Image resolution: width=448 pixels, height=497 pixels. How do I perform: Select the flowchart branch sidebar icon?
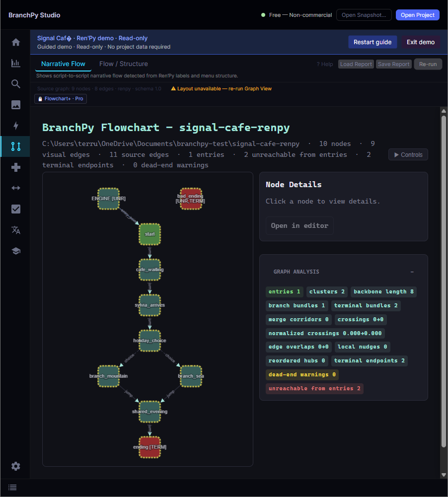pyautogui.click(x=15, y=146)
